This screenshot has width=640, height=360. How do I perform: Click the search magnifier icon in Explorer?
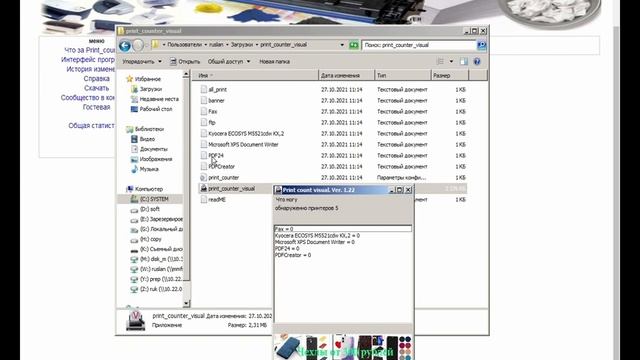(482, 45)
